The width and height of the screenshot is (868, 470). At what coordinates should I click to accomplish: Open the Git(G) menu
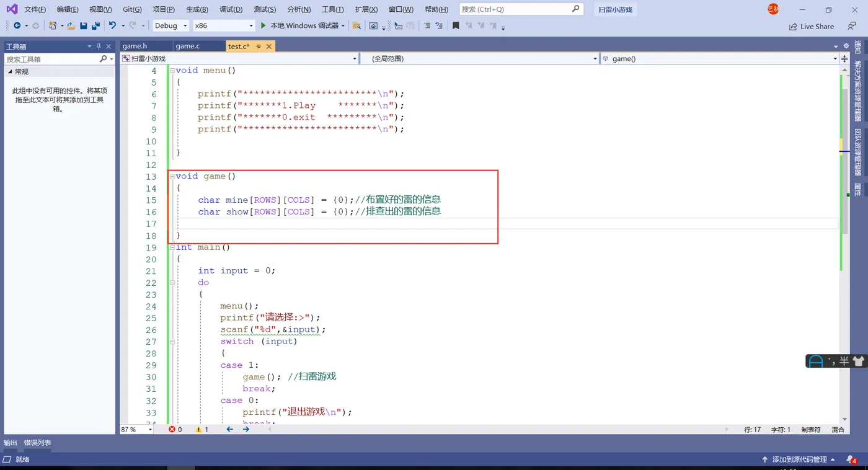pyautogui.click(x=132, y=9)
